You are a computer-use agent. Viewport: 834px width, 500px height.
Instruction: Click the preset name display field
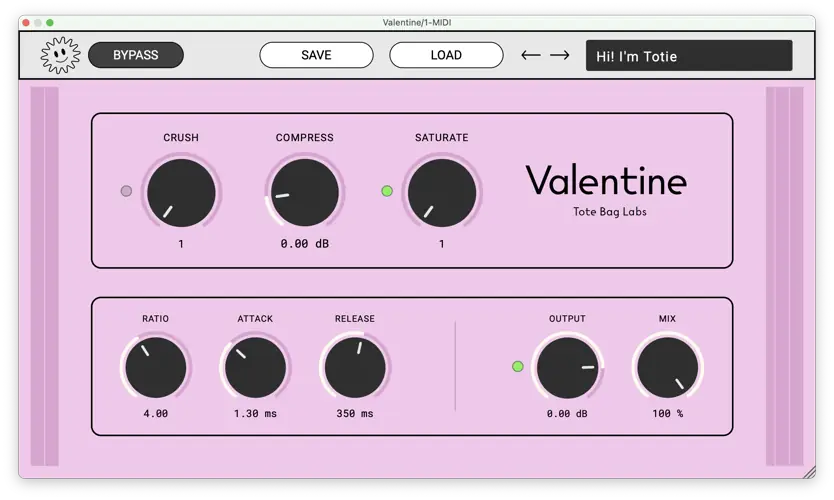689,56
